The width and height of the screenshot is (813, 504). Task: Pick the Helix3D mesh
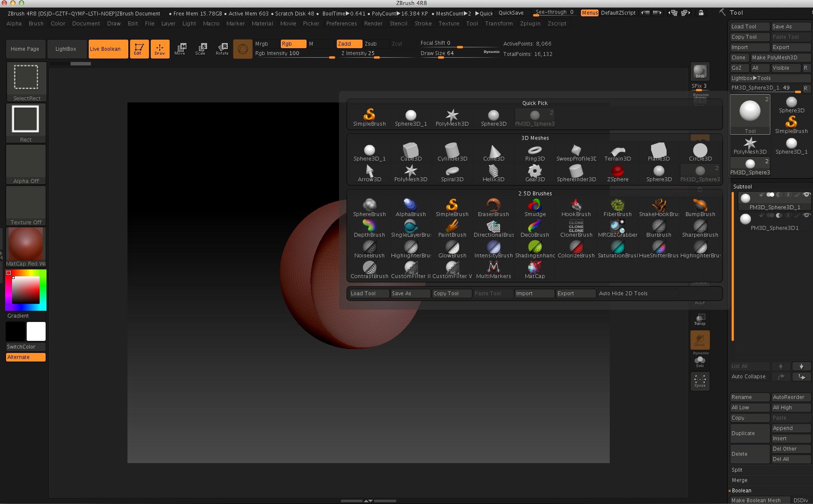(x=493, y=173)
